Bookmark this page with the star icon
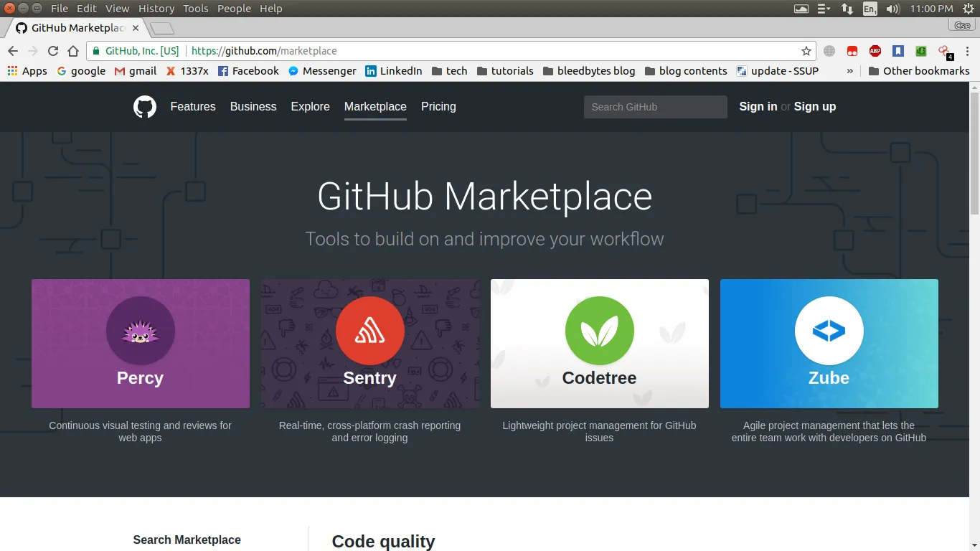980x551 pixels. (x=806, y=51)
